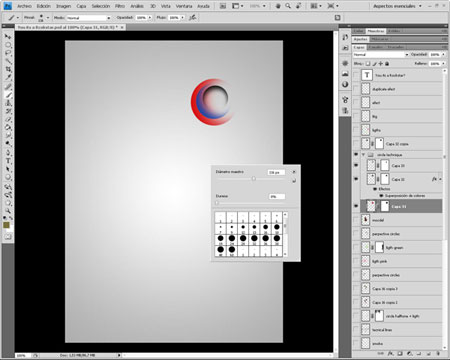Click the Diámetro maestro value field
The image size is (450, 360).
tap(276, 172)
